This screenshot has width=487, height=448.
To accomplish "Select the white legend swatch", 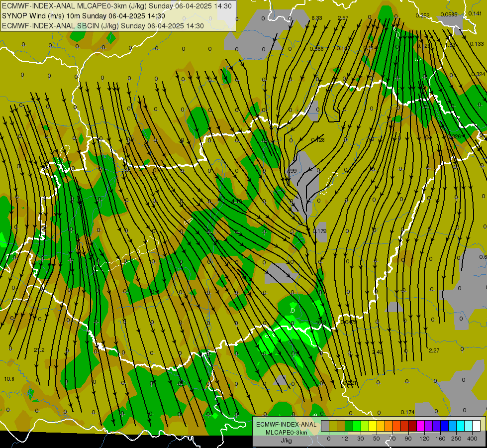I will [477, 426].
